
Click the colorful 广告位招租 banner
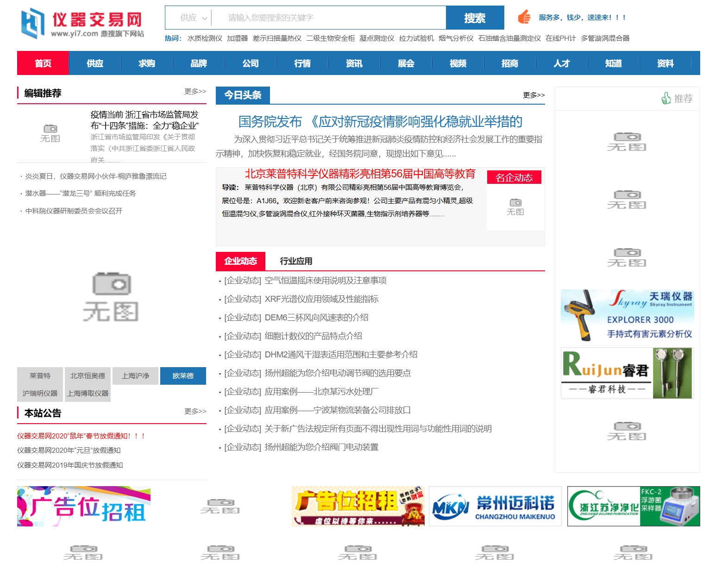pos(84,506)
